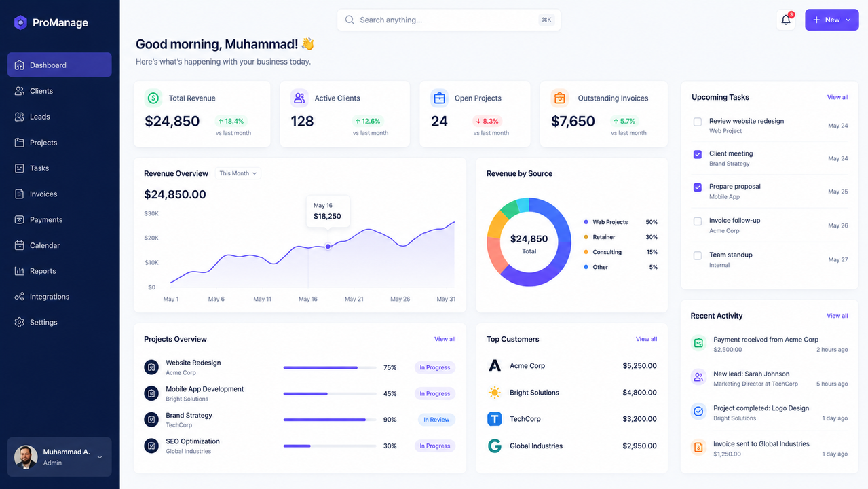Screen dimensions: 868x489
Task: Navigate to Reports in the sidebar
Action: [60, 271]
